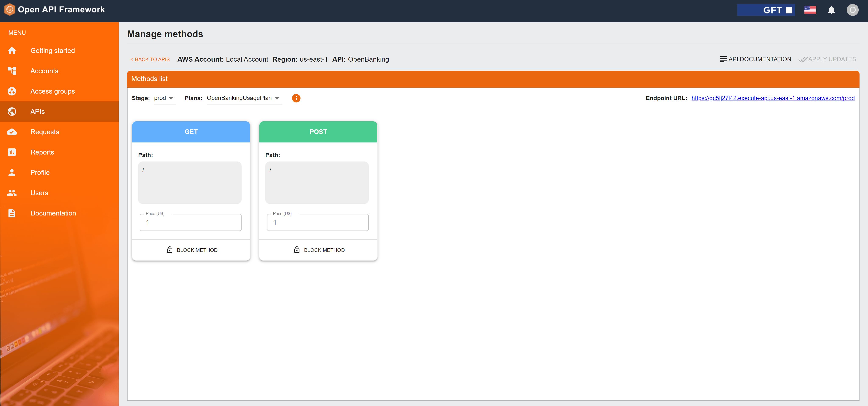Click the orange info icon beside Plans

(296, 98)
